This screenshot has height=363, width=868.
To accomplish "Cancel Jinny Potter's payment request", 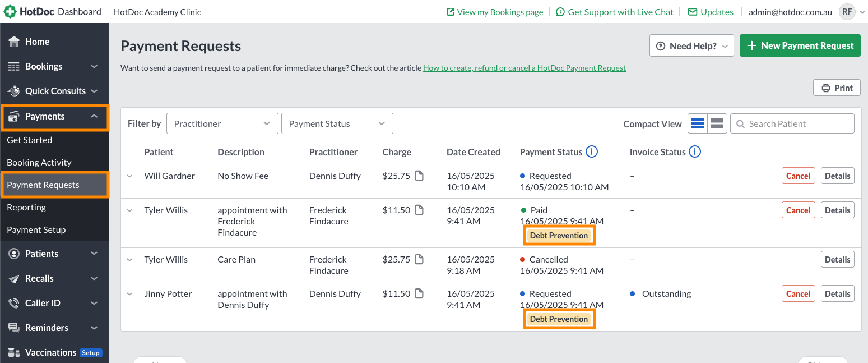I will [798, 293].
